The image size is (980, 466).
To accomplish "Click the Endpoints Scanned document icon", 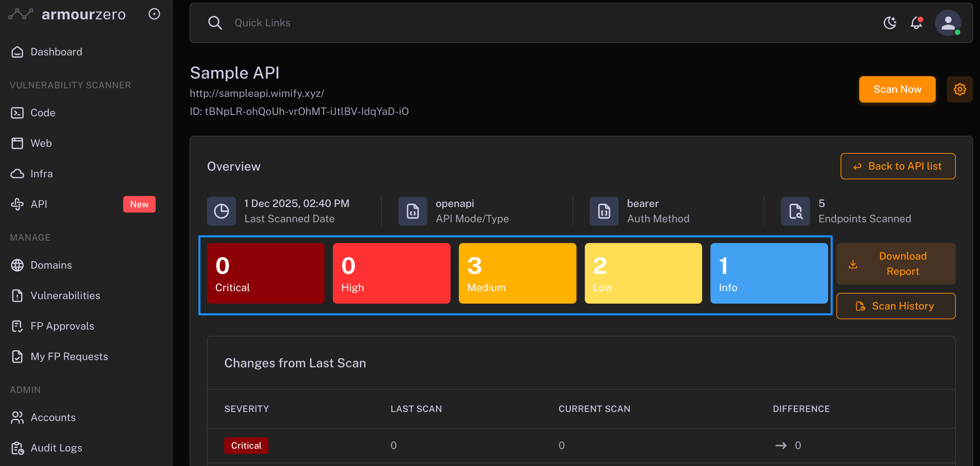I will pyautogui.click(x=795, y=211).
